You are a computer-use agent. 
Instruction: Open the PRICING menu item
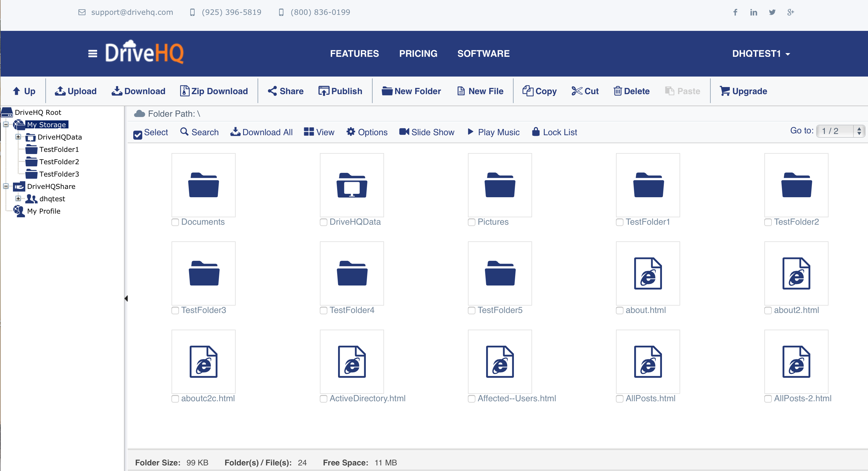[418, 54]
